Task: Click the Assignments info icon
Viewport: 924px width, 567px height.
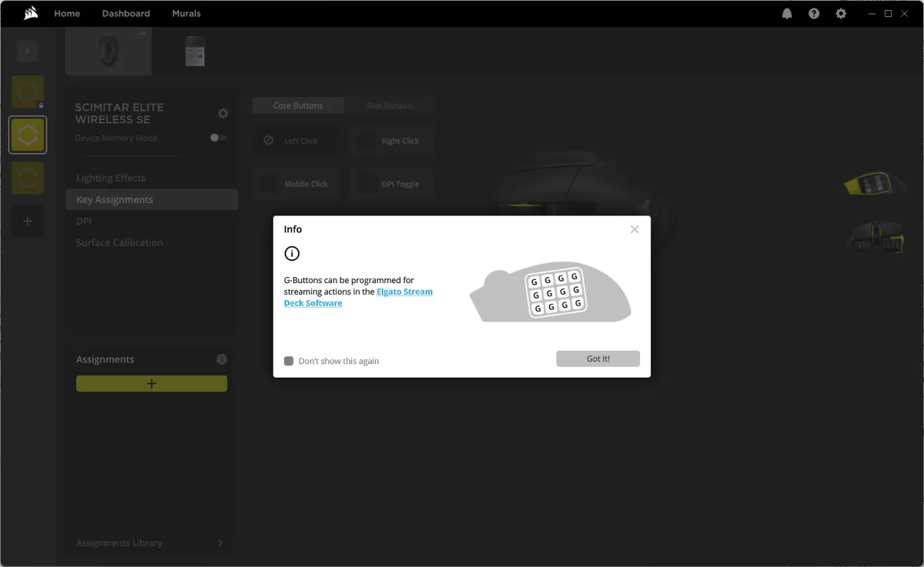Action: (222, 359)
